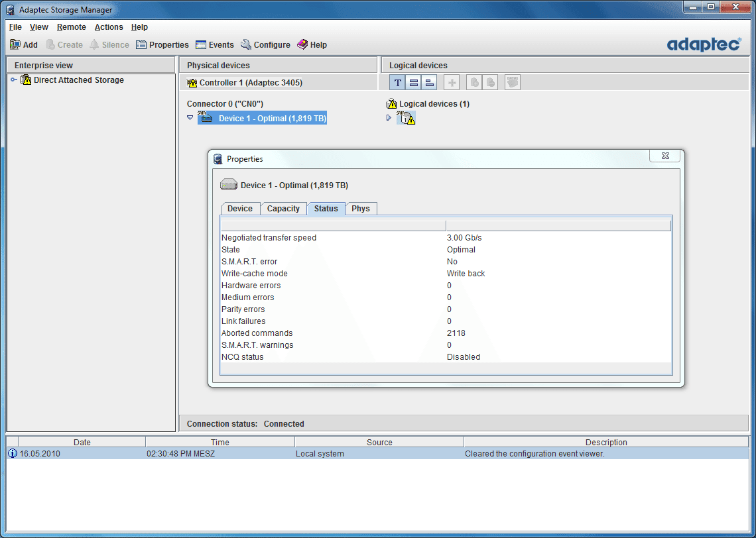The image size is (756, 538).
Task: Open the File menu
Action: (x=15, y=27)
